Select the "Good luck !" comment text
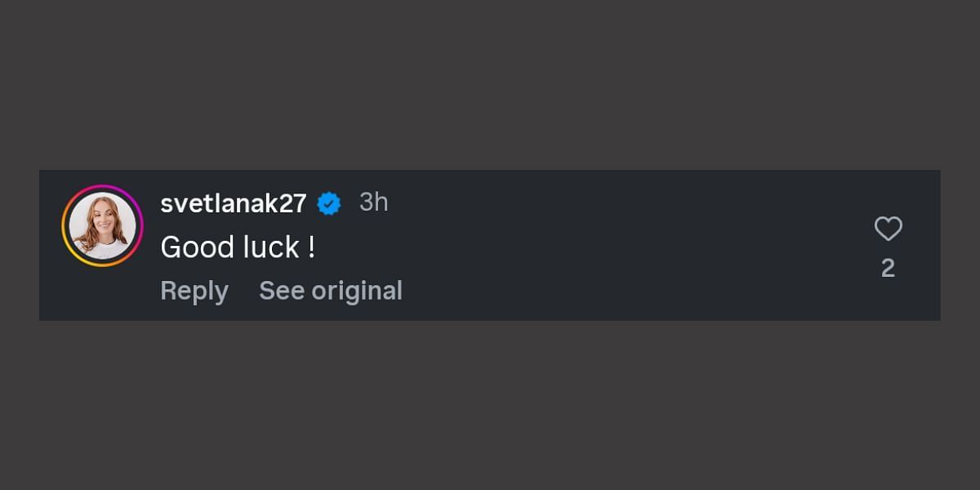Viewport: 980px width, 490px height. pos(238,247)
